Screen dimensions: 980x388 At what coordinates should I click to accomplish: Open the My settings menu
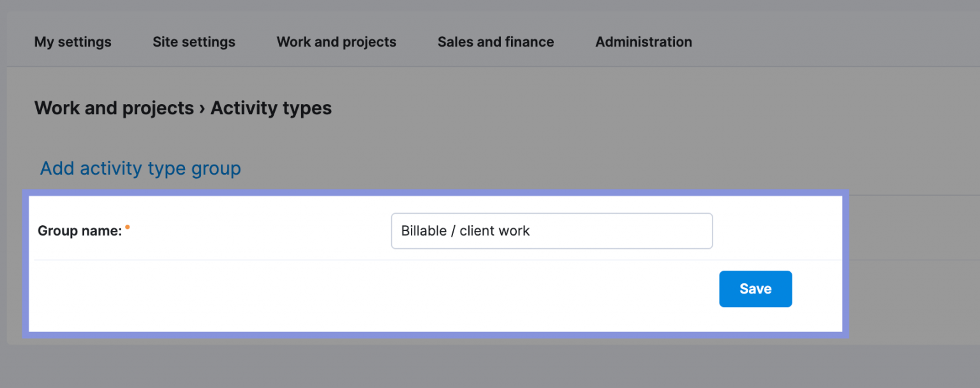coord(72,41)
